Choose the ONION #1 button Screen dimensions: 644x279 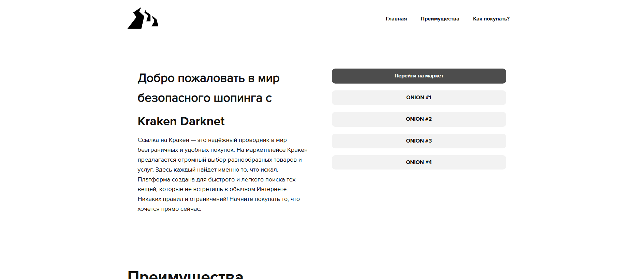pyautogui.click(x=419, y=98)
